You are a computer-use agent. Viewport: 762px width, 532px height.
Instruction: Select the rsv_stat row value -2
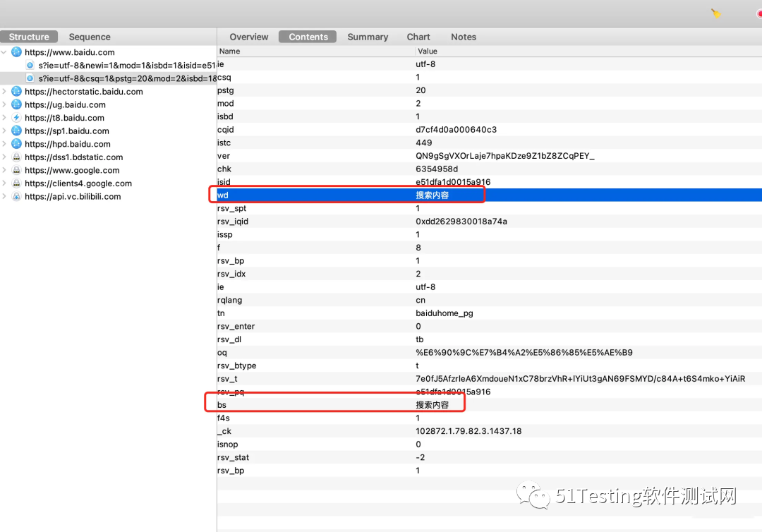pos(421,458)
